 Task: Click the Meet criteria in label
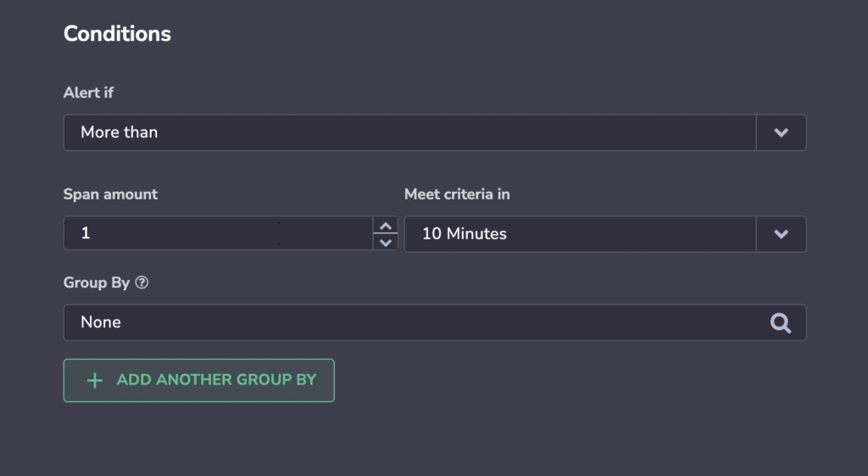tap(457, 194)
